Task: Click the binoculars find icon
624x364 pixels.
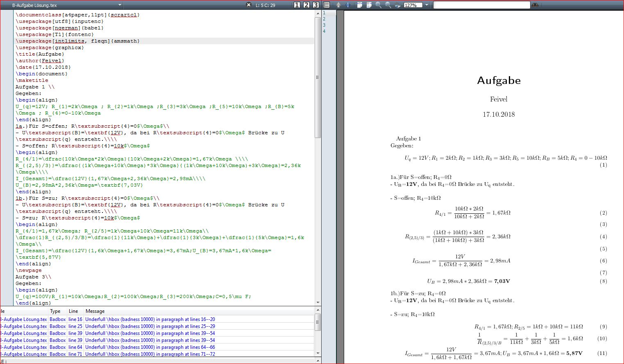Action: [x=535, y=5]
